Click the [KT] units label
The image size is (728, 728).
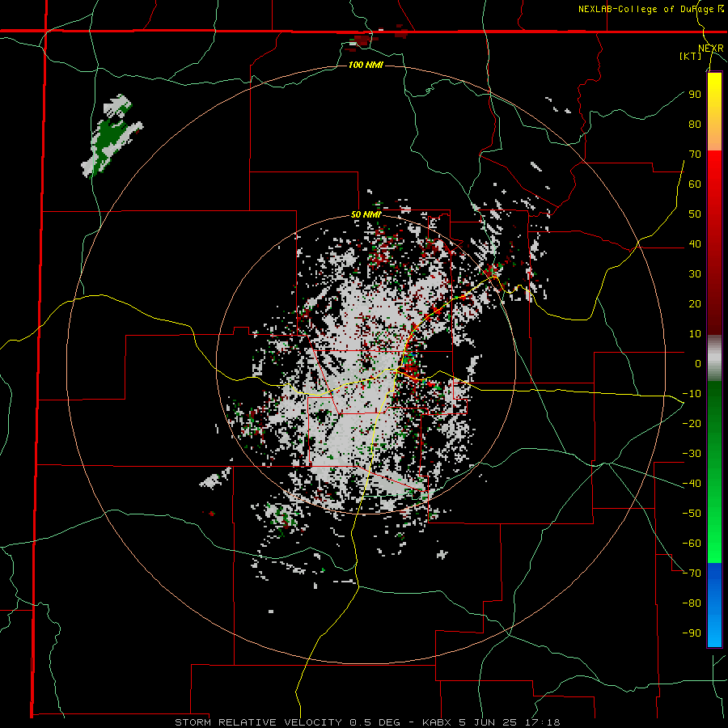point(691,57)
